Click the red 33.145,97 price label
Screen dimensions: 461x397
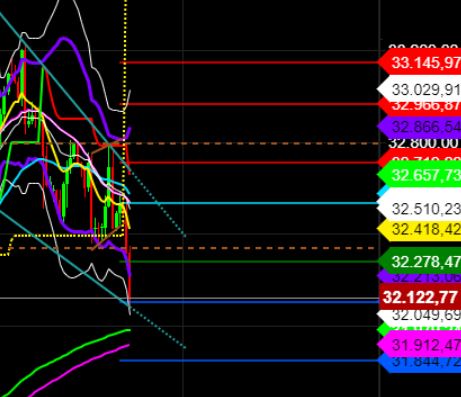[x=420, y=62]
